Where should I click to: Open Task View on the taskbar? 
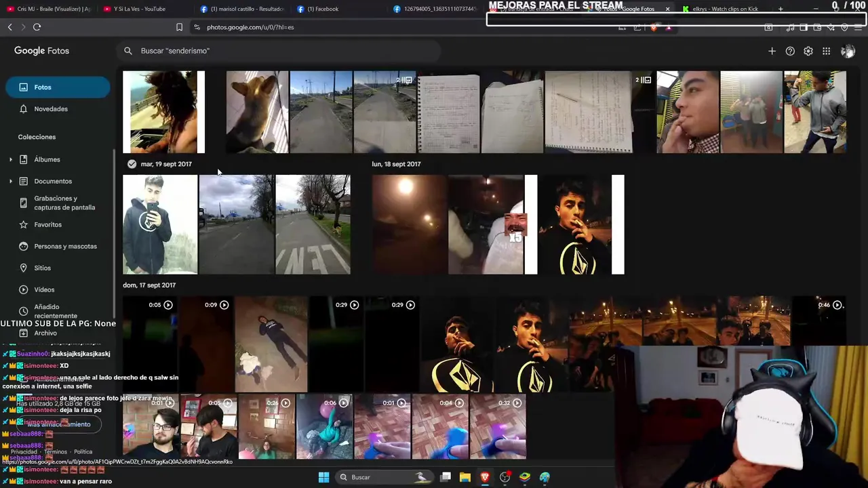coord(446,477)
